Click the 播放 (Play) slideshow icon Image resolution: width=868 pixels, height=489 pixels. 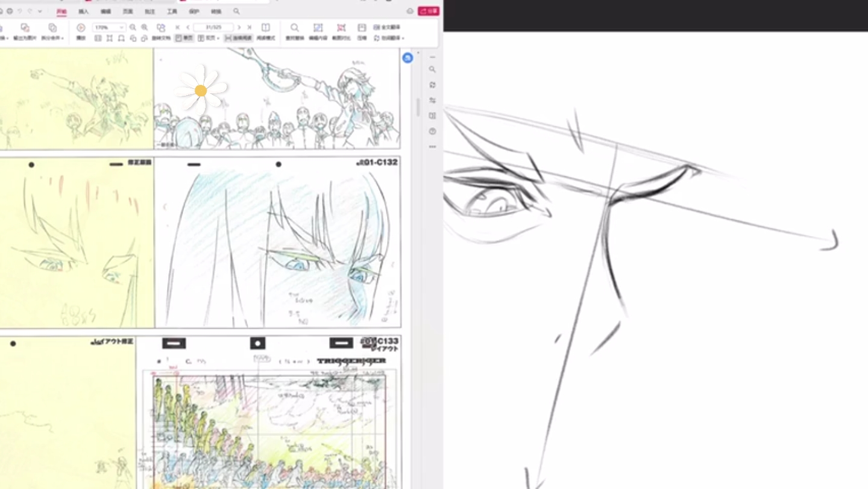[x=81, y=28]
